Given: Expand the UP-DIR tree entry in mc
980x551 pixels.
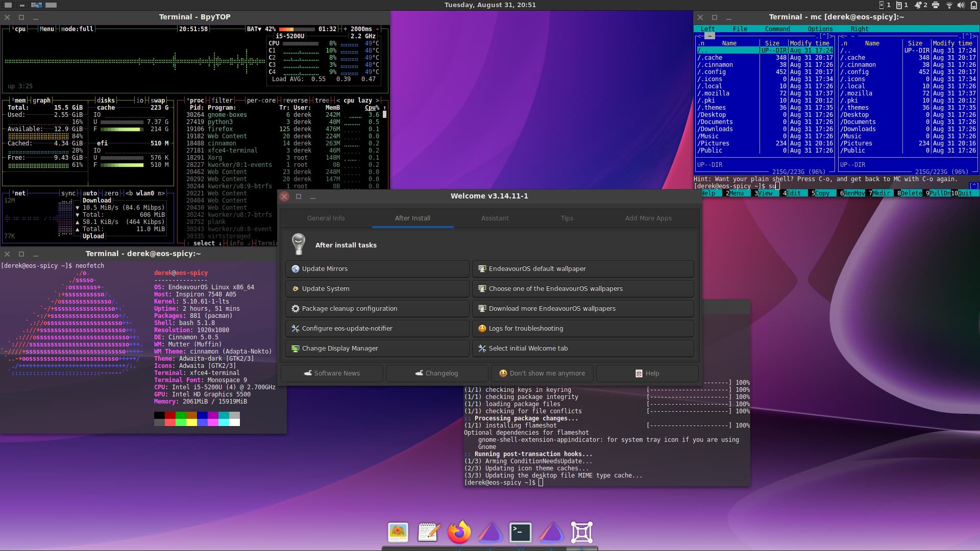Looking at the screenshot, I should [726, 50].
